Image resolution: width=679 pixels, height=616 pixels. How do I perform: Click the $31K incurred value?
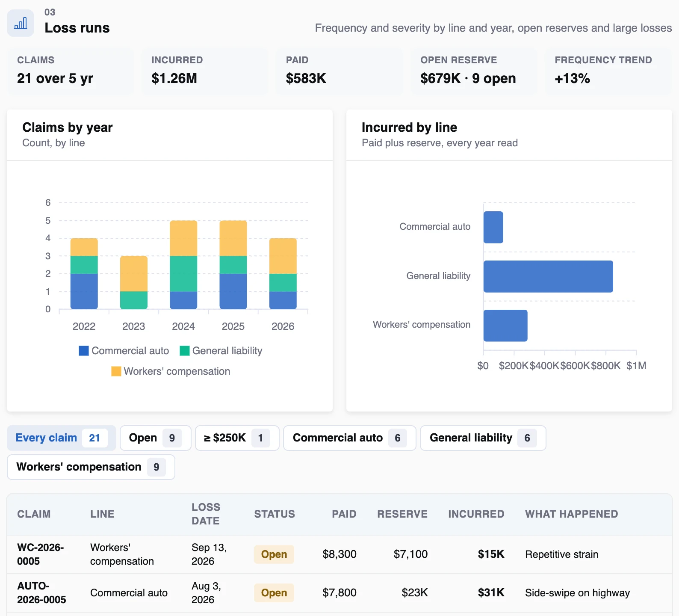point(491,593)
